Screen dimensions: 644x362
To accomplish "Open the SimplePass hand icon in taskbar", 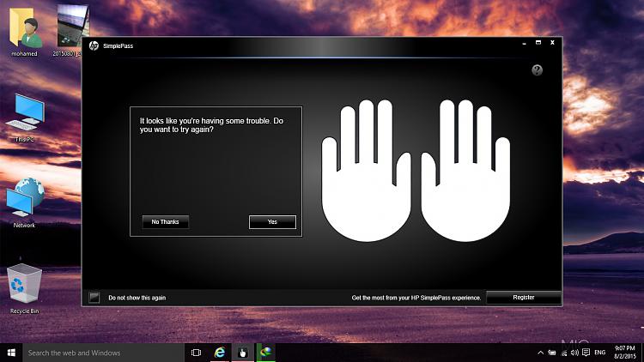I will 243,353.
